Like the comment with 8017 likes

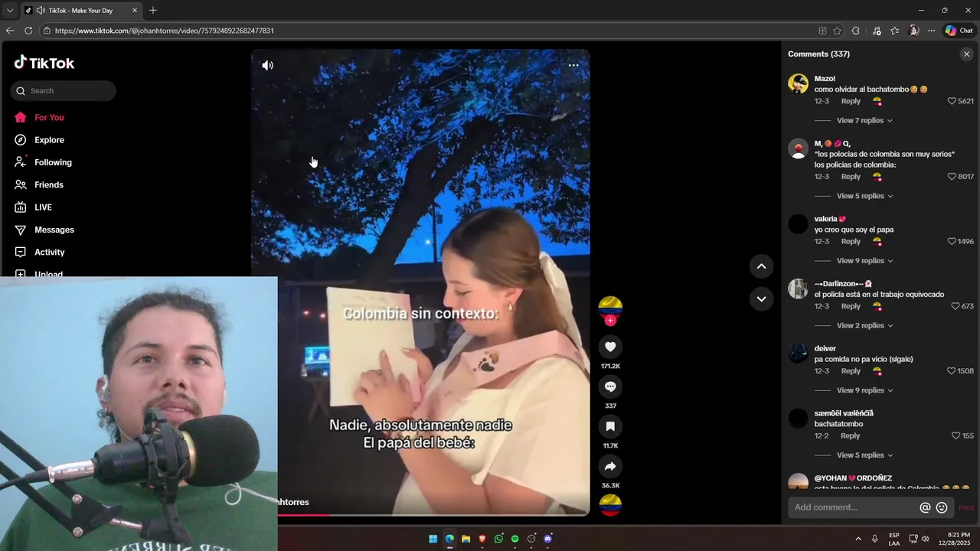[x=952, y=177]
